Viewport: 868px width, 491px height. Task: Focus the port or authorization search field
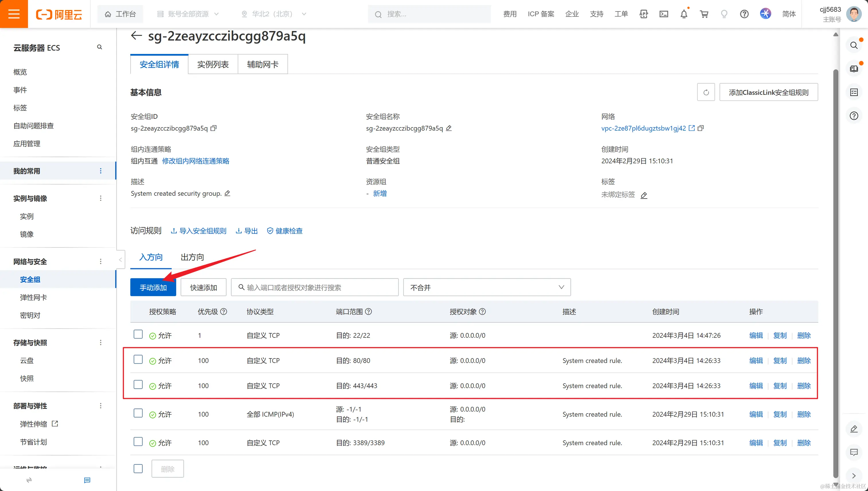tap(315, 287)
